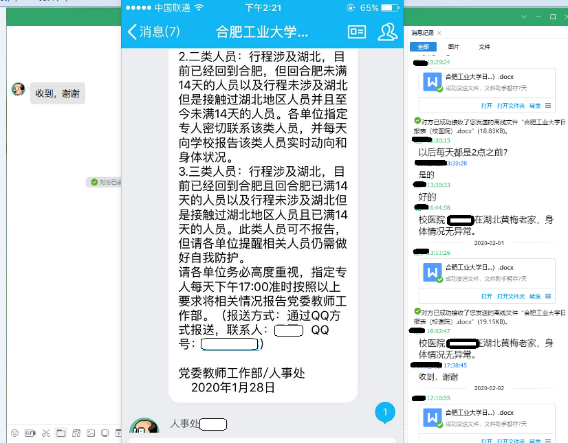Click 转发 link on the second docx file
Viewport: 568px width, 443px height.
(x=535, y=296)
